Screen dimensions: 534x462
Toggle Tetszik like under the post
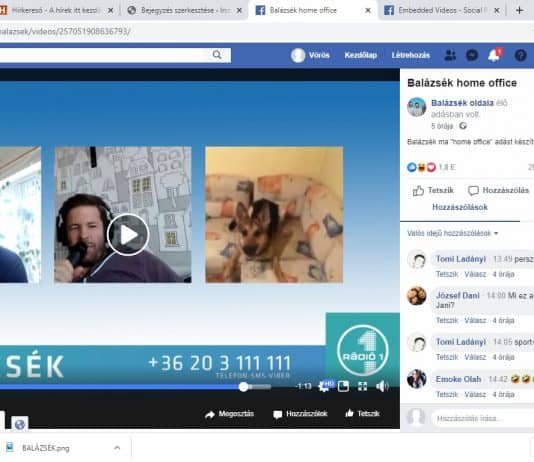point(433,190)
